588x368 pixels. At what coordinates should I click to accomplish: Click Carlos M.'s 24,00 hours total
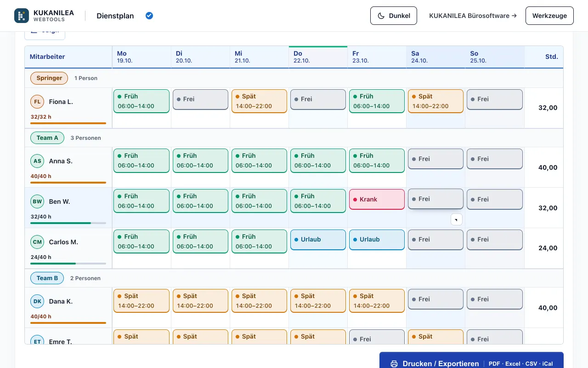pos(548,248)
